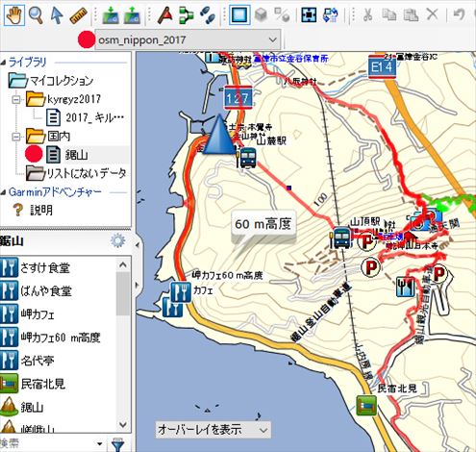Open the osm_nippon_2017 map product dropdown
This screenshot has width=476, height=452.
[188, 39]
